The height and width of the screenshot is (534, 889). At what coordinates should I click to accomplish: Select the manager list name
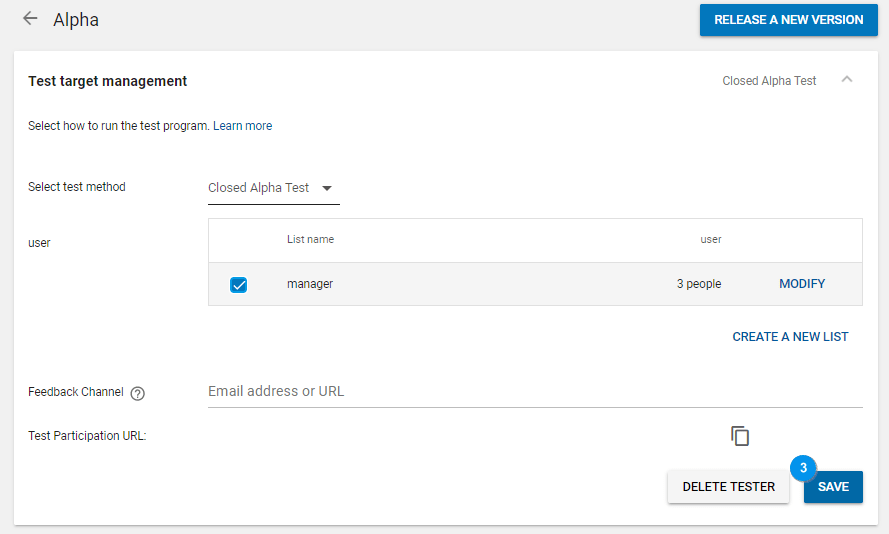tap(310, 284)
